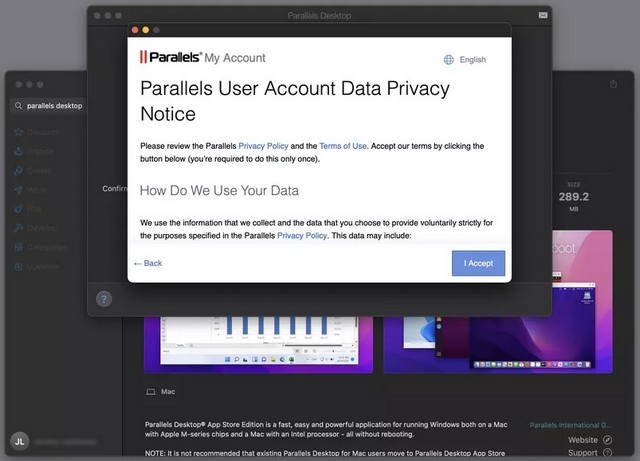Click the help question mark icon

coord(104,298)
